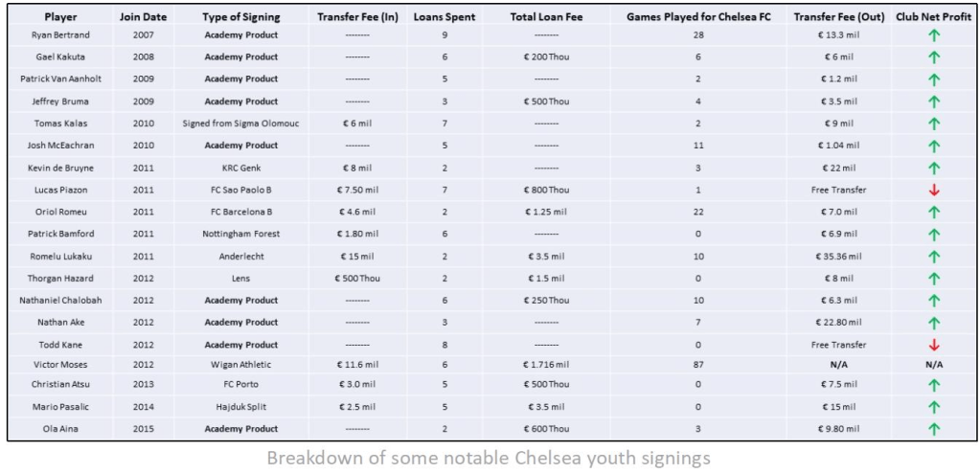Click the Player column header
The image size is (980, 473).
pos(61,17)
